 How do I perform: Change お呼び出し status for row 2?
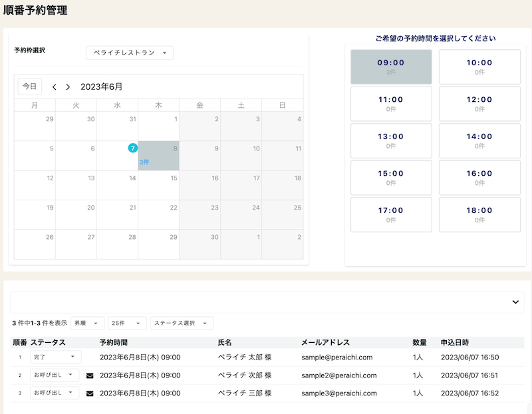(54, 375)
